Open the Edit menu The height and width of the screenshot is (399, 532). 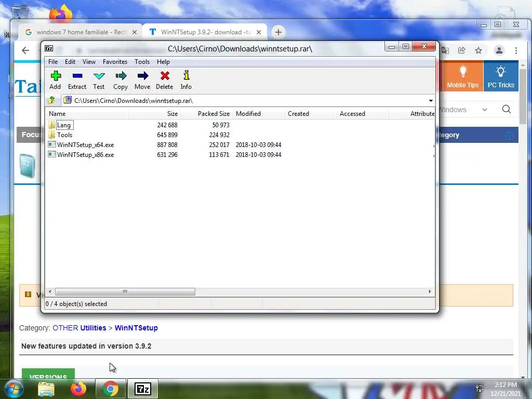[70, 62]
